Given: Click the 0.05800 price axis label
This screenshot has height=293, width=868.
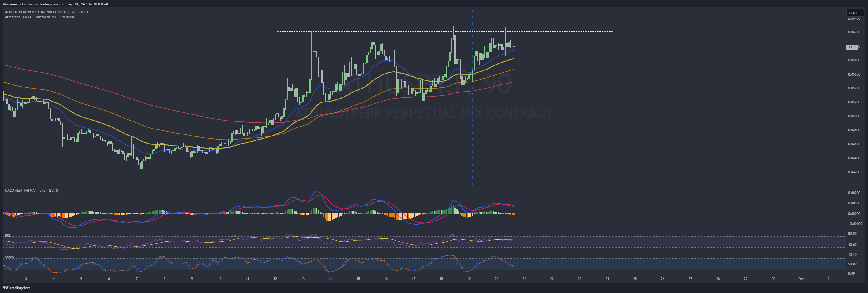Looking at the screenshot, I should click(854, 60).
